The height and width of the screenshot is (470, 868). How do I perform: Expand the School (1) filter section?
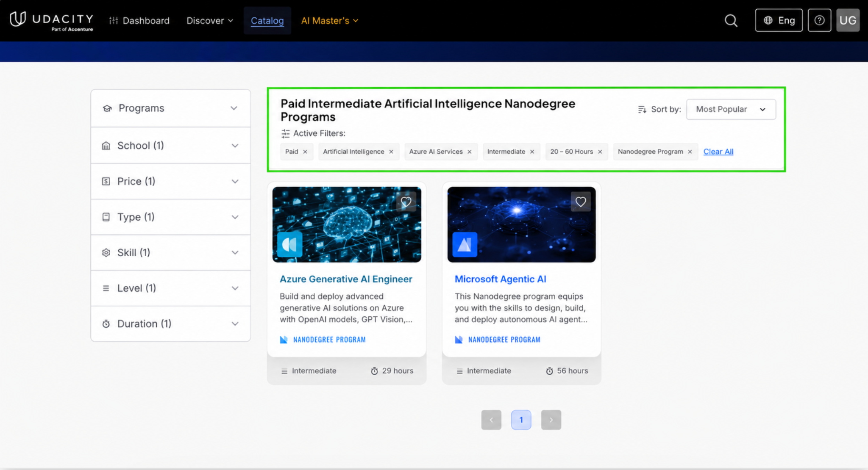tap(171, 146)
